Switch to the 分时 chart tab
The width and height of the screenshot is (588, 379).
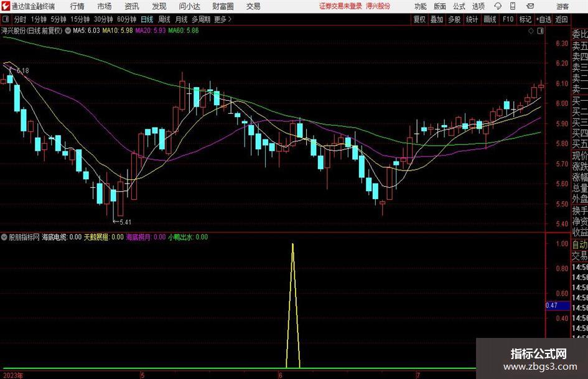point(21,19)
